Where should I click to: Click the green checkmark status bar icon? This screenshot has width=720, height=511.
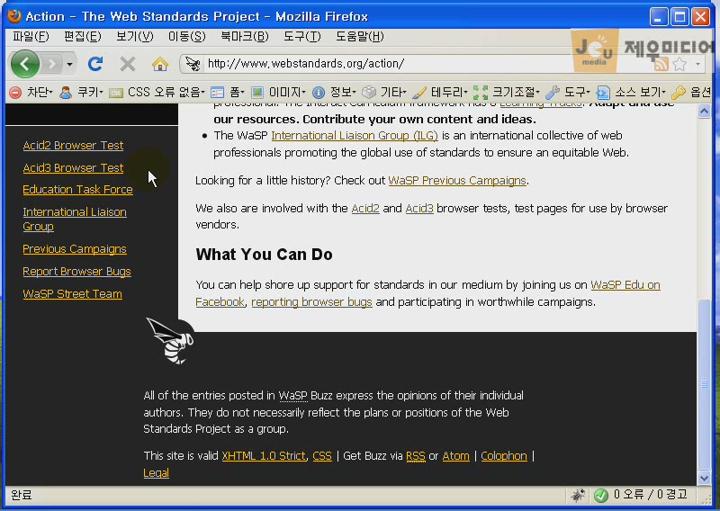pyautogui.click(x=601, y=495)
